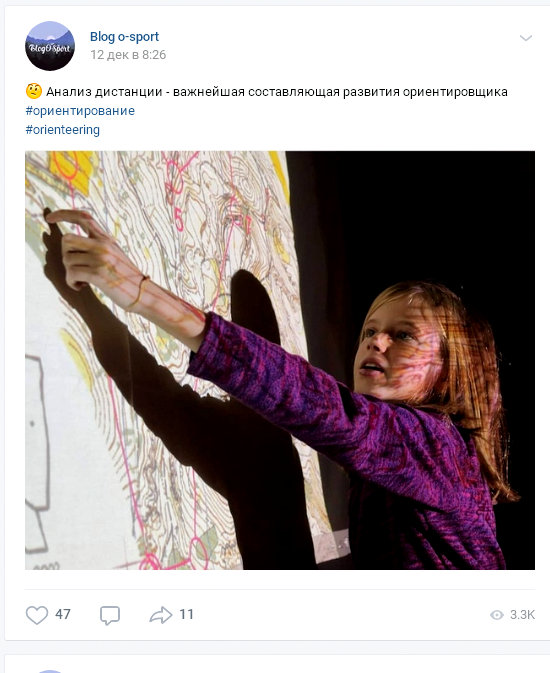Open the Blog o-sport community name link
The height and width of the screenshot is (673, 550).
125,37
